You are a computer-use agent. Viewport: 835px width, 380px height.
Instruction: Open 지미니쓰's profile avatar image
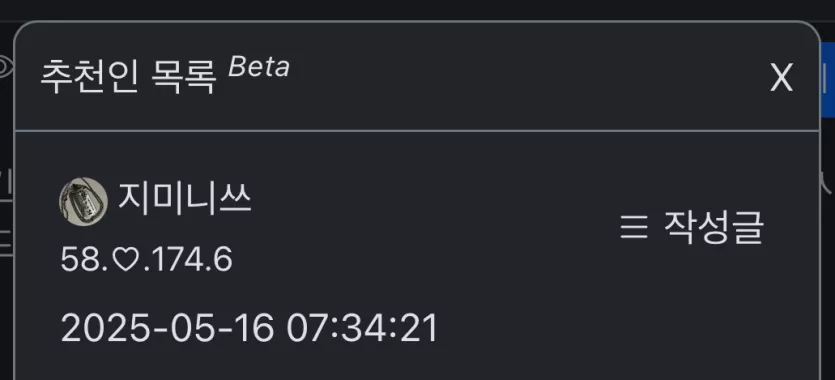[x=83, y=202]
